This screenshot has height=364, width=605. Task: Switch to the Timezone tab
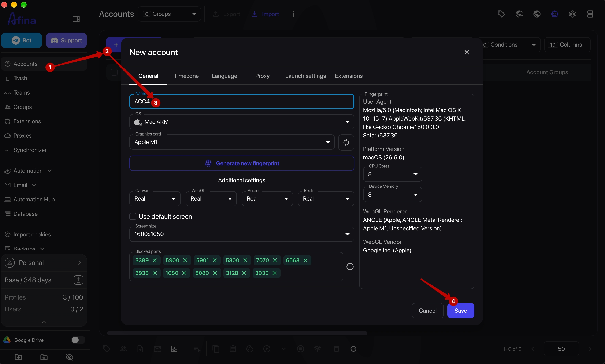click(186, 76)
